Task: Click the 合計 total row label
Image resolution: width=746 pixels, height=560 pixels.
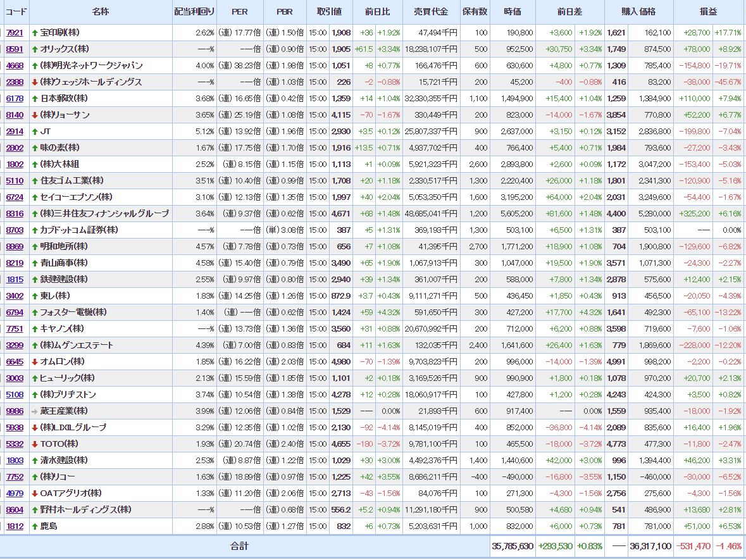Action: click(239, 546)
